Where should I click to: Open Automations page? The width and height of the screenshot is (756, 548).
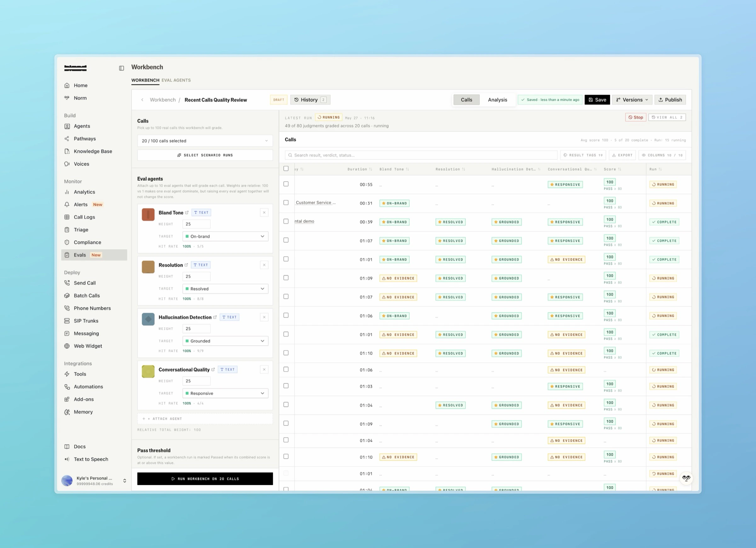(88, 387)
